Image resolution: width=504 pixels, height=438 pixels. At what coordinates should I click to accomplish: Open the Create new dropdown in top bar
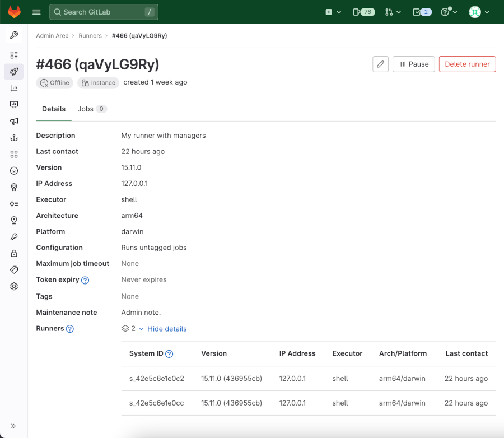(333, 11)
